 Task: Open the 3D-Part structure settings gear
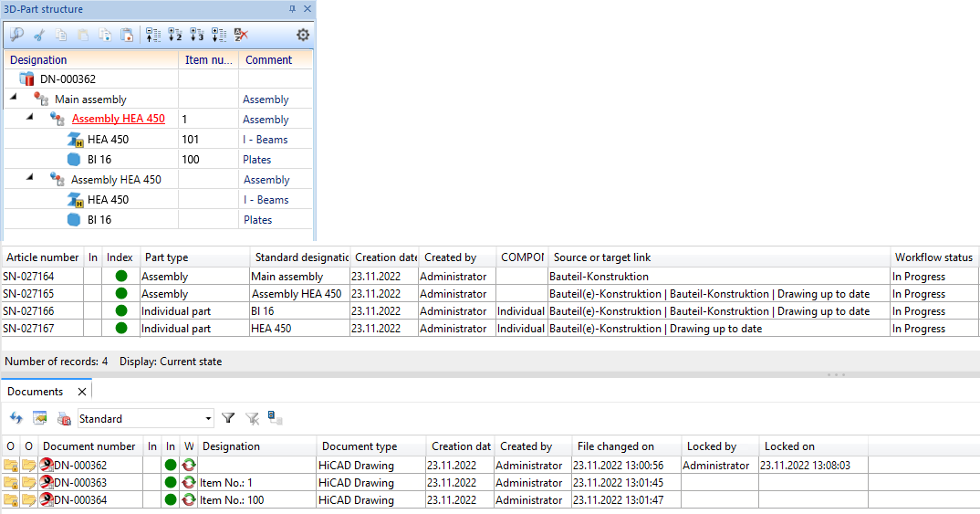302,35
